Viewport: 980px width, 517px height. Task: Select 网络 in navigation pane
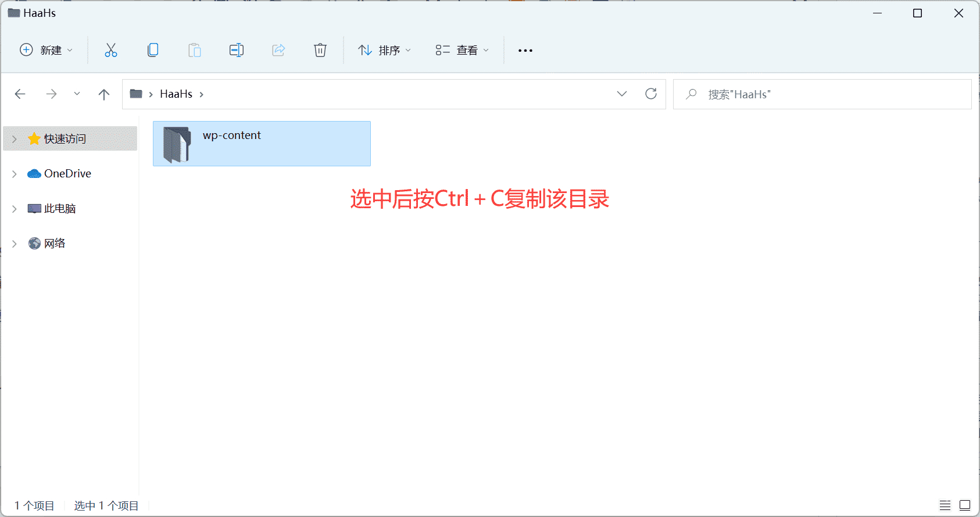(55, 244)
